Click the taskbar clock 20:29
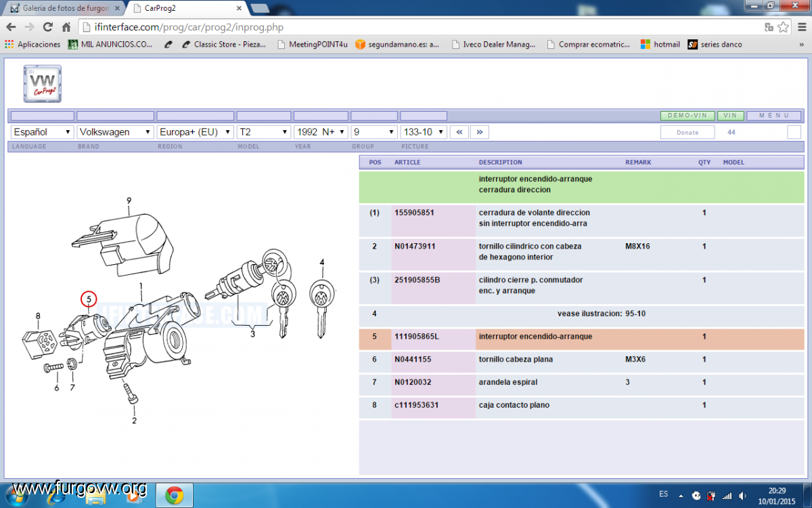The width and height of the screenshot is (812, 508). click(x=777, y=490)
